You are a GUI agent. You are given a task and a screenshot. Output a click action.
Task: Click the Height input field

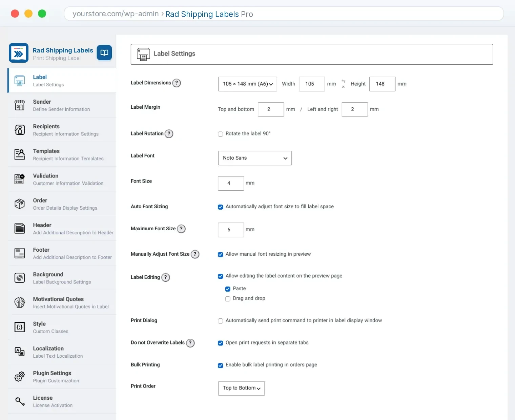point(382,84)
